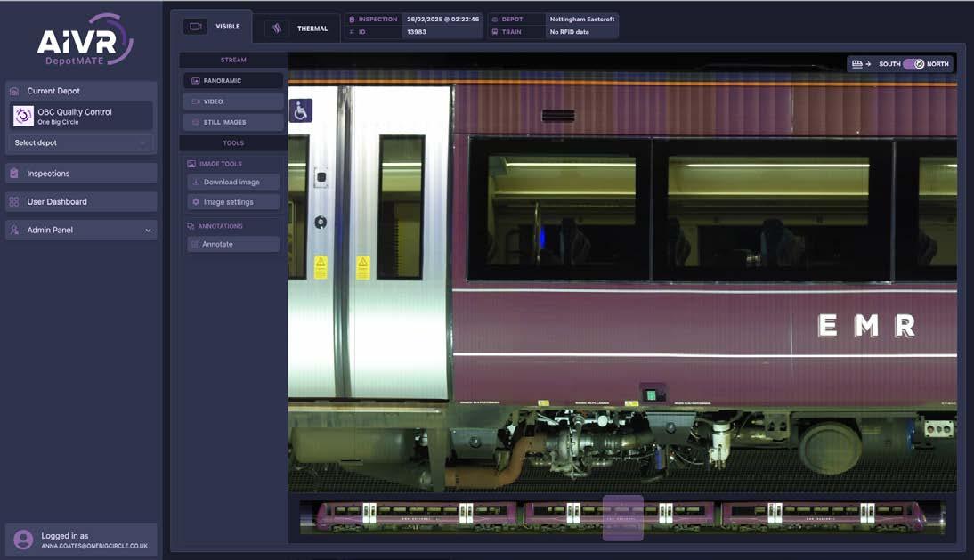This screenshot has width=974, height=560.
Task: Click the panoramic train image viewer
Action: pos(622,273)
